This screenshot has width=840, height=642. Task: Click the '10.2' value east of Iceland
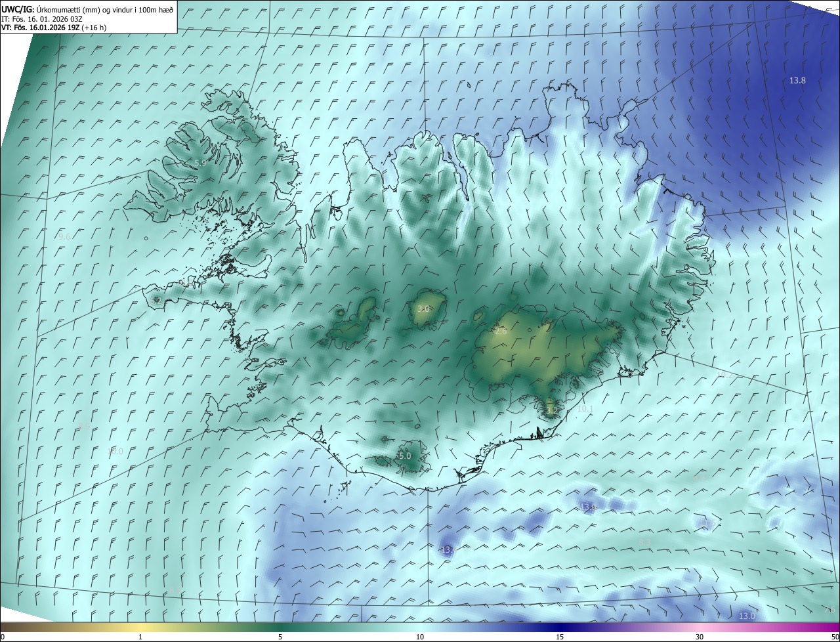click(x=724, y=375)
